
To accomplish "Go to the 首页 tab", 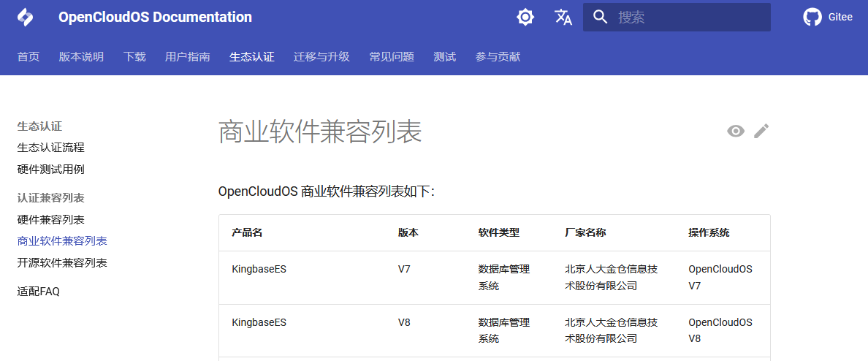I will click(x=28, y=56).
